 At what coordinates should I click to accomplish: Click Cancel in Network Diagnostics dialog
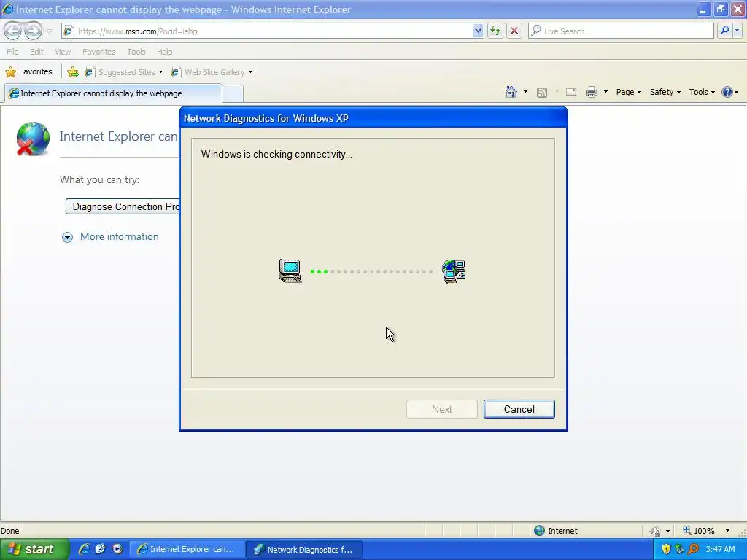pos(519,409)
